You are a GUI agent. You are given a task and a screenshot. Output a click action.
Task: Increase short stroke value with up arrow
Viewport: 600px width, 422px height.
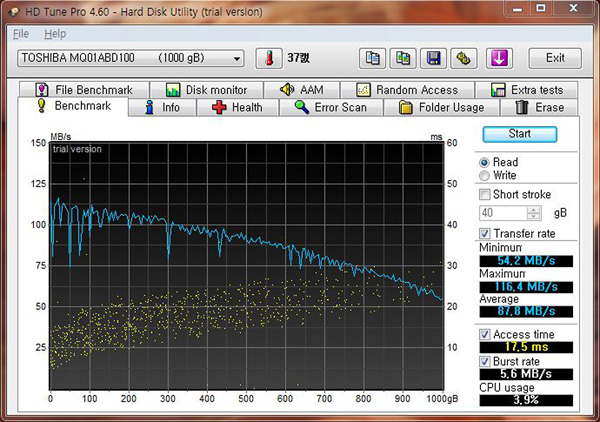tap(534, 209)
